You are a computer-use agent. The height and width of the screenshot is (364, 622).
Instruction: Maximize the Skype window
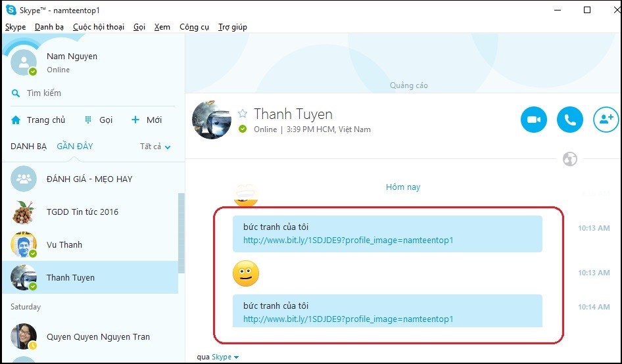587,10
